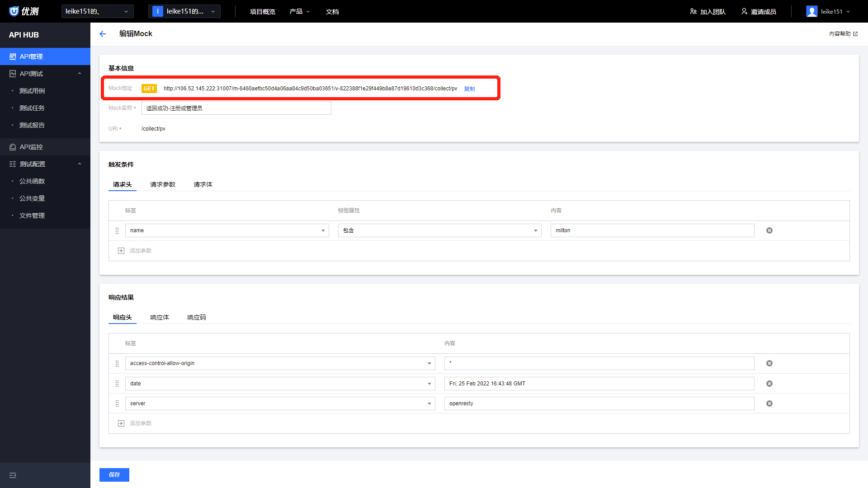
Task: Click the 加入团队 team icon
Action: (x=693, y=11)
